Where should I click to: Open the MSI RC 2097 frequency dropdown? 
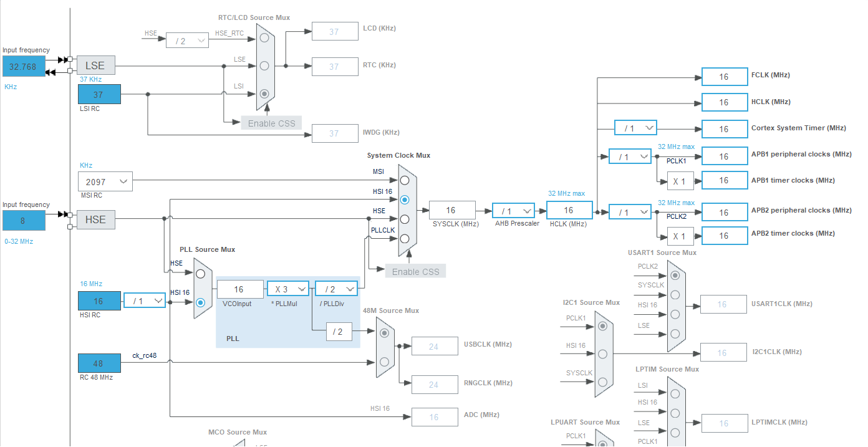point(105,182)
